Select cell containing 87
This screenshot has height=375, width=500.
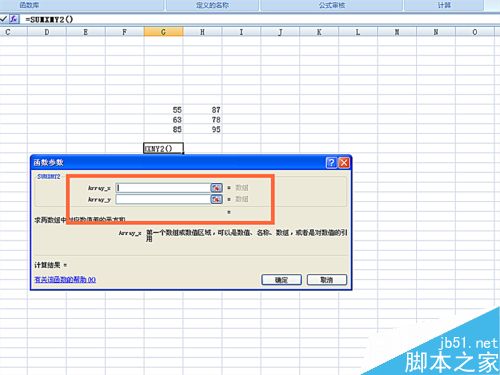(x=203, y=110)
